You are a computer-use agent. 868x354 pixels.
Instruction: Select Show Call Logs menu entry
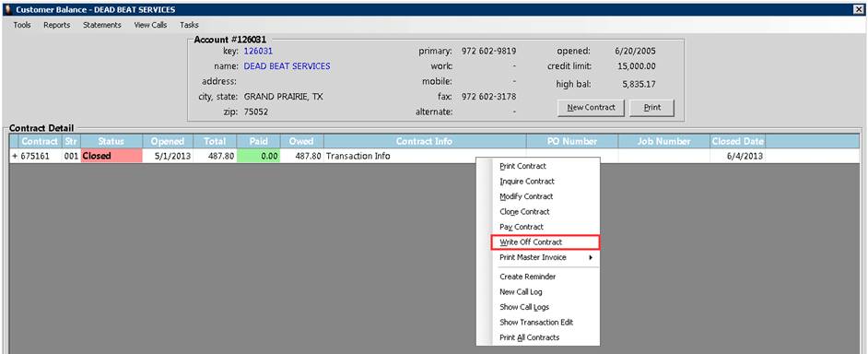coord(524,307)
